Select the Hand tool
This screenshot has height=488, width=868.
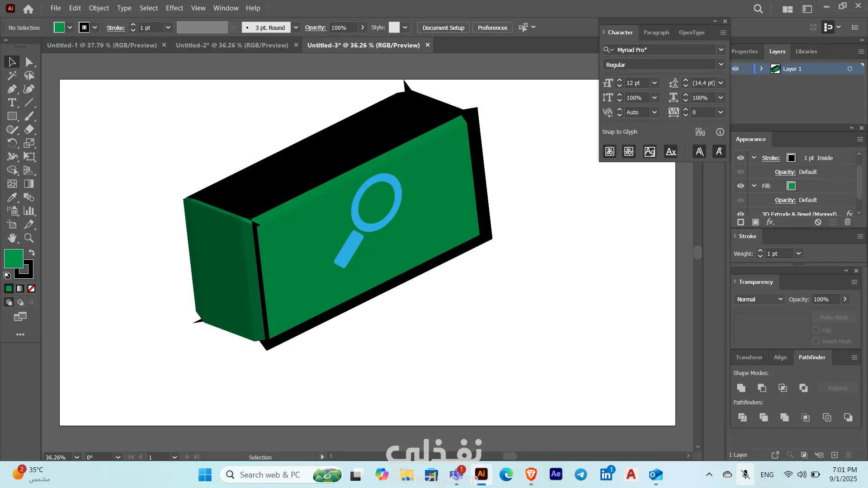click(12, 238)
